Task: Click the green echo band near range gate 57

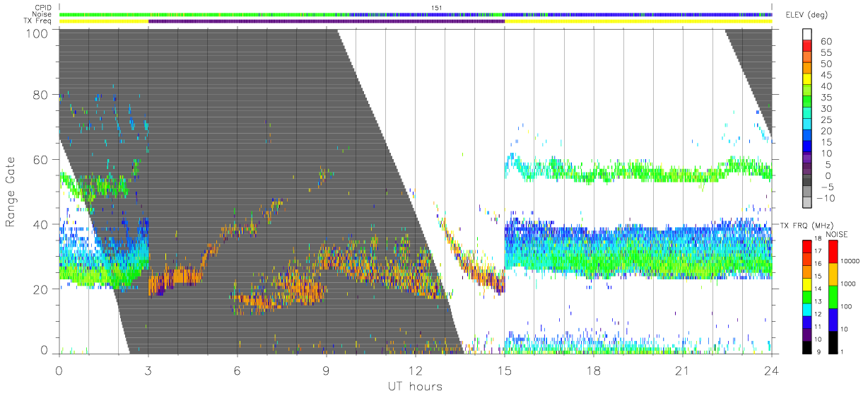Action: (x=638, y=170)
